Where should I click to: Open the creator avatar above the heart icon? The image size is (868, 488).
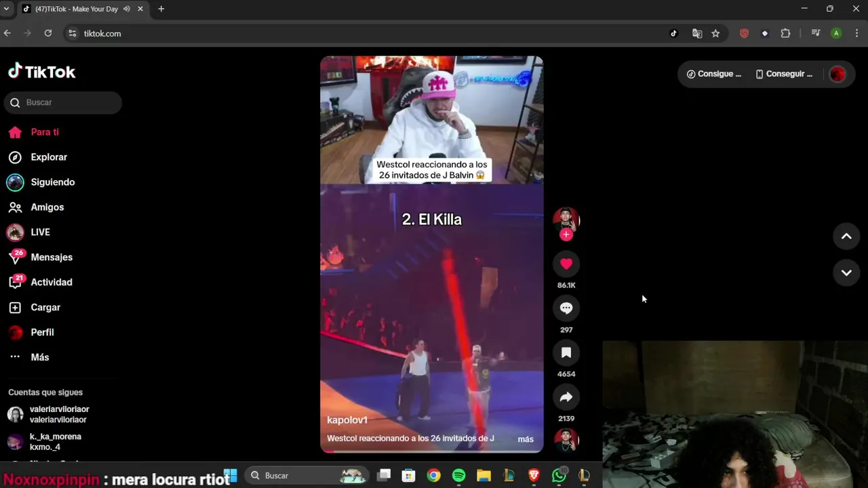coord(566,219)
